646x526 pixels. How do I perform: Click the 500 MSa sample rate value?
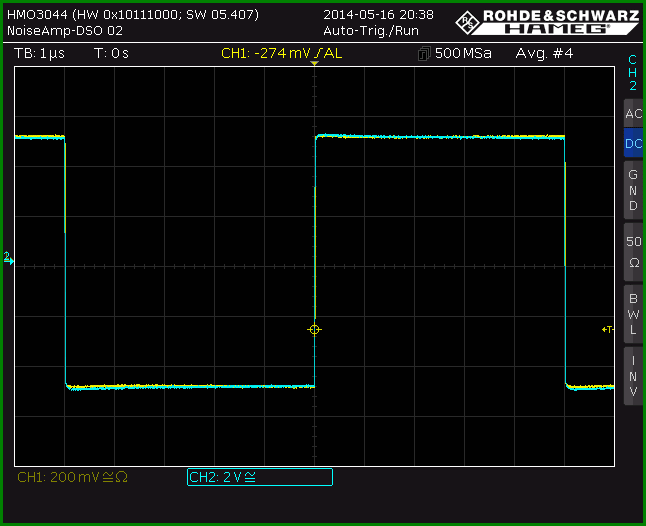[x=463, y=54]
